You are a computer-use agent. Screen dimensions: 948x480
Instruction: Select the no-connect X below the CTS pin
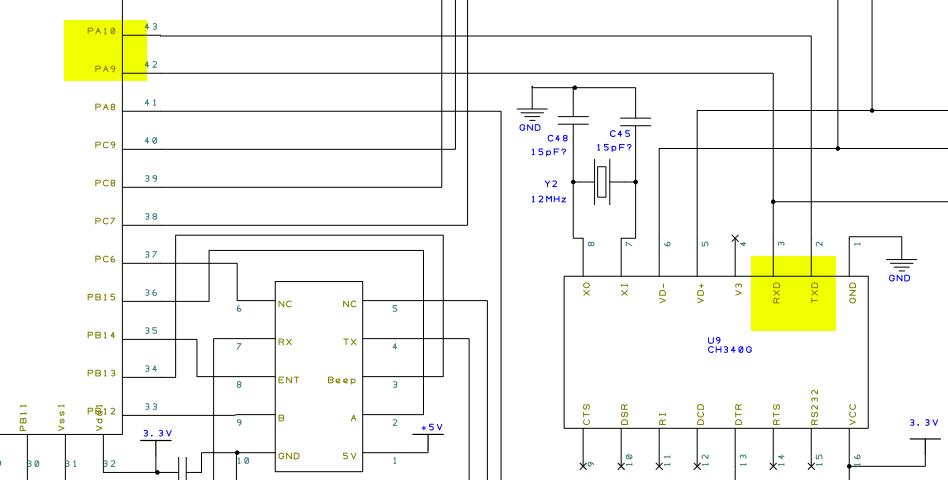[583, 465]
